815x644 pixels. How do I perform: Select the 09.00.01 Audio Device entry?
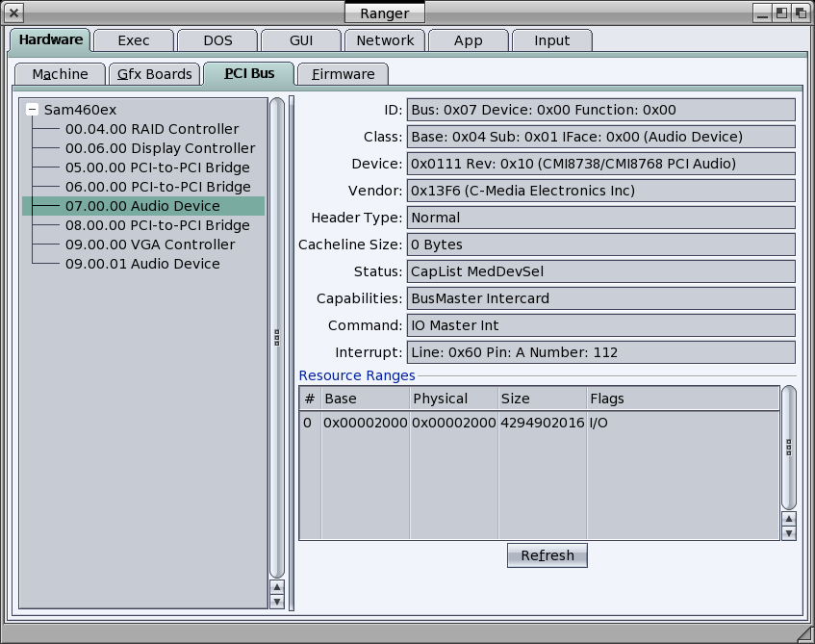coord(141,264)
